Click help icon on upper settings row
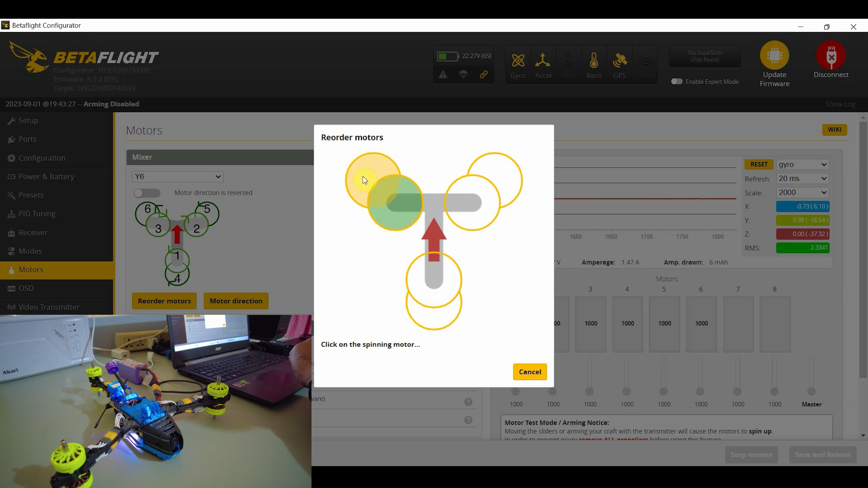 click(468, 402)
